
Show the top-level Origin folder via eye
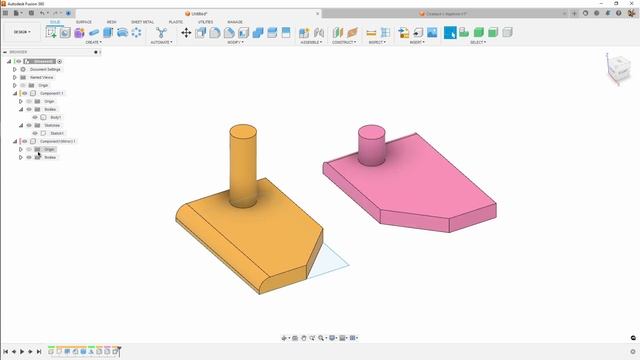click(23, 85)
